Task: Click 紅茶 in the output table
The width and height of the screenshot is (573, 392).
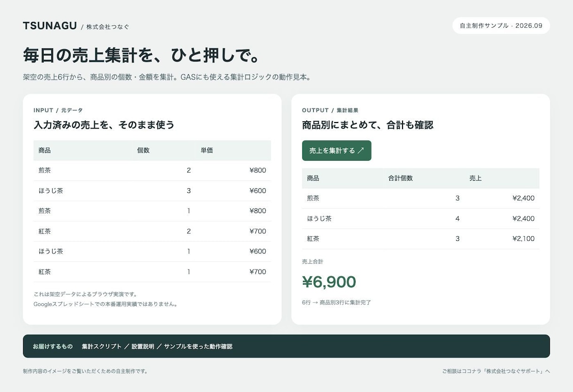Action: 313,238
